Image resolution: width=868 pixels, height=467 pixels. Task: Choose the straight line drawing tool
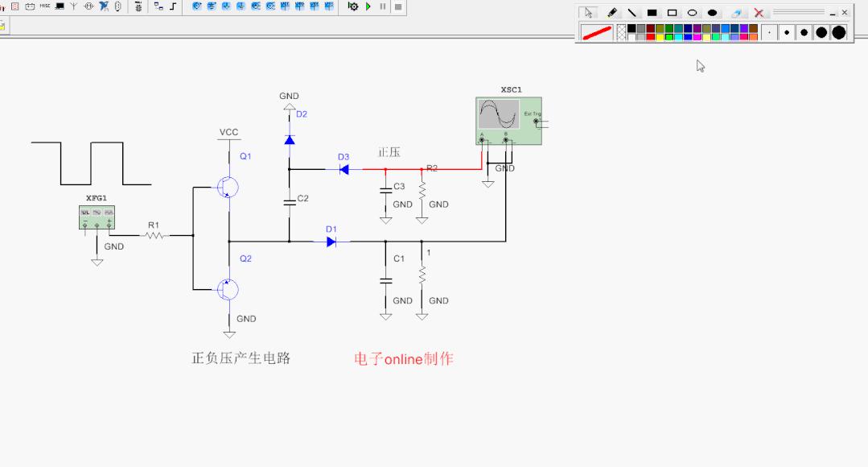(632, 13)
